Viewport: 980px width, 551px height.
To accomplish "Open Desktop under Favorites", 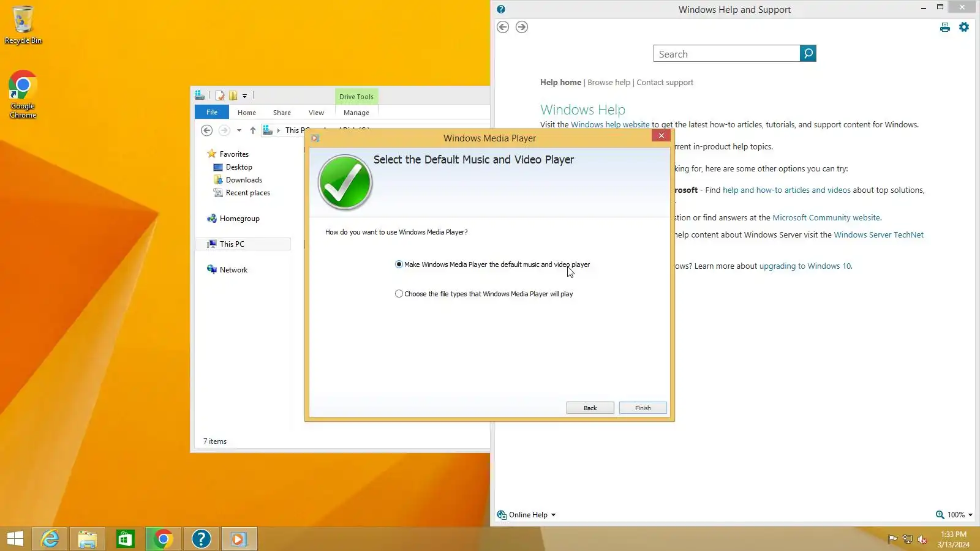I will (x=239, y=167).
